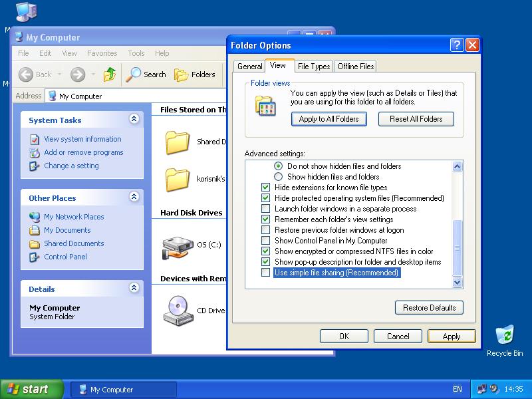Click the Forward arrow icon in My Computer
This screenshot has width=532, height=399.
point(78,74)
